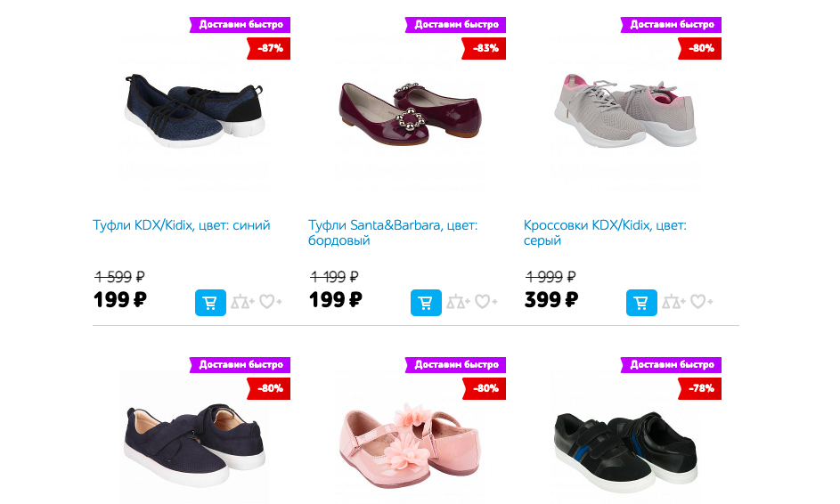View burgundy patent ballet flats image
Viewport: 840px width, 504px height.
(x=411, y=113)
